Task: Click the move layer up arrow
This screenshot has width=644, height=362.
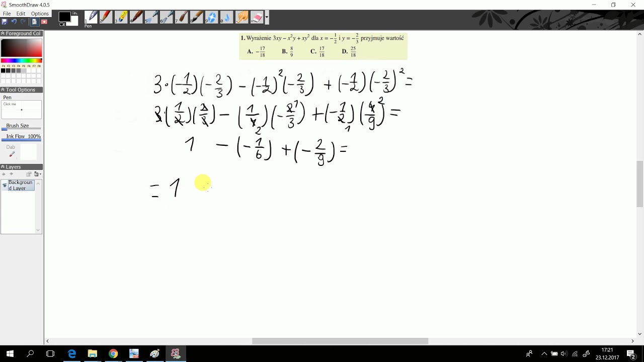Action: click(x=4, y=174)
